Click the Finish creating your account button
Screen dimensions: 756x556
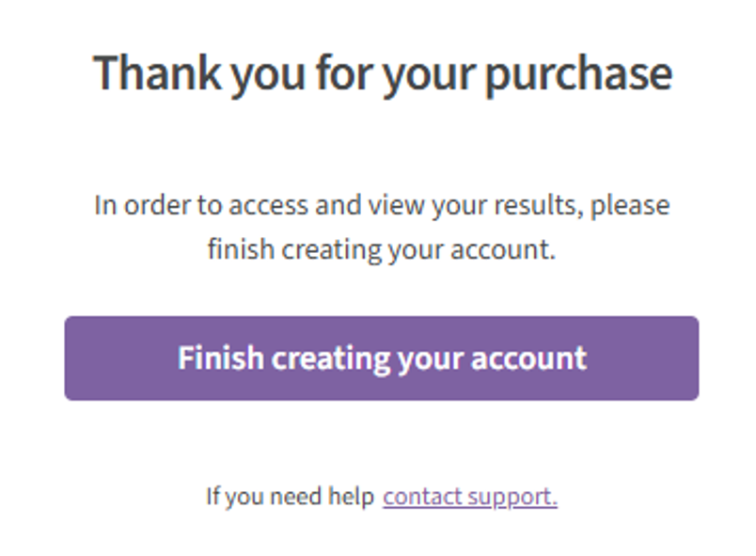pos(382,358)
